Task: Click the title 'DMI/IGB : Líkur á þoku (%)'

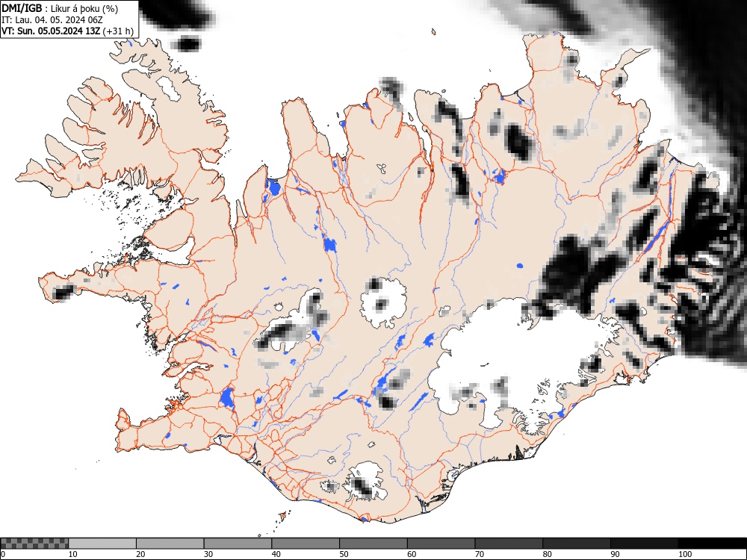Action: (x=60, y=8)
